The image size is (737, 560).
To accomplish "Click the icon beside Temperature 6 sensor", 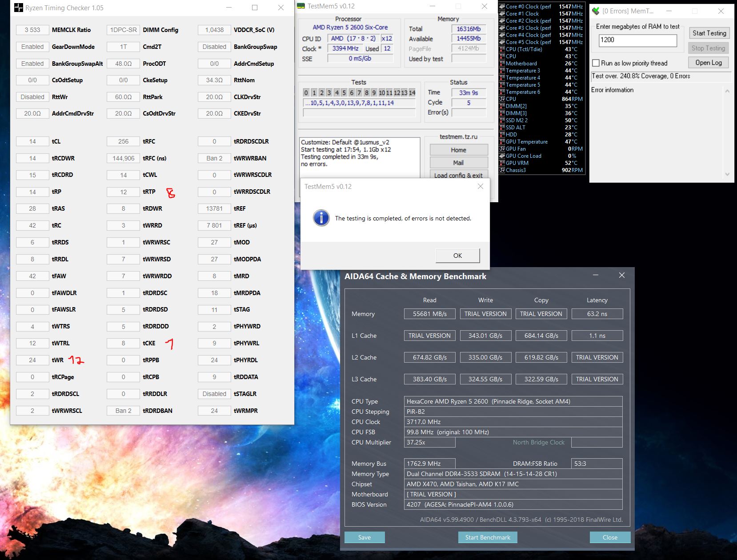I will (502, 92).
